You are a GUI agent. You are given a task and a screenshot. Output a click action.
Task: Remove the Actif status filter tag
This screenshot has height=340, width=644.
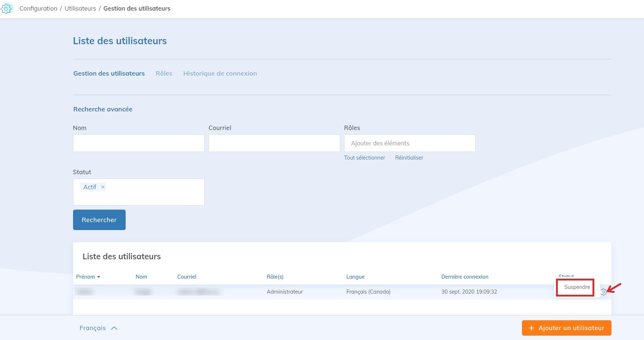103,187
